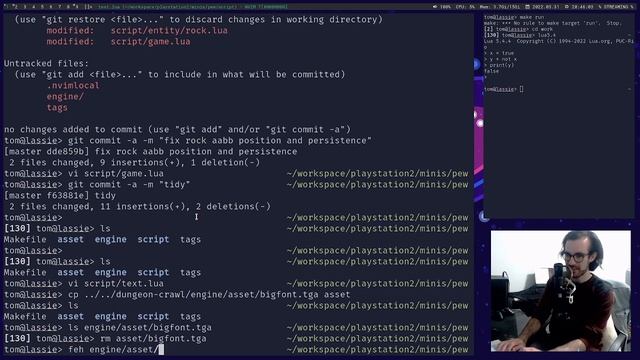Switch to workspace 5 in the bar
The height and width of the screenshot is (360, 640).
[x=42, y=7]
